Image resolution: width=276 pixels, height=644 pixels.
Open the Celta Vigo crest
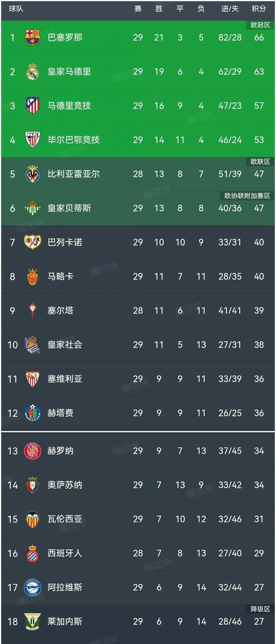pyautogui.click(x=32, y=310)
